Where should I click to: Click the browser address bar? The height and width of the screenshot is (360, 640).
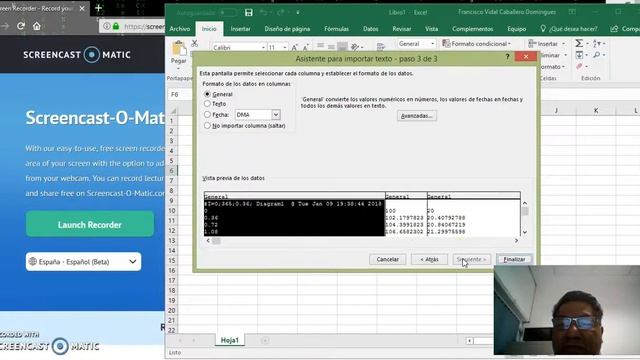(132, 26)
